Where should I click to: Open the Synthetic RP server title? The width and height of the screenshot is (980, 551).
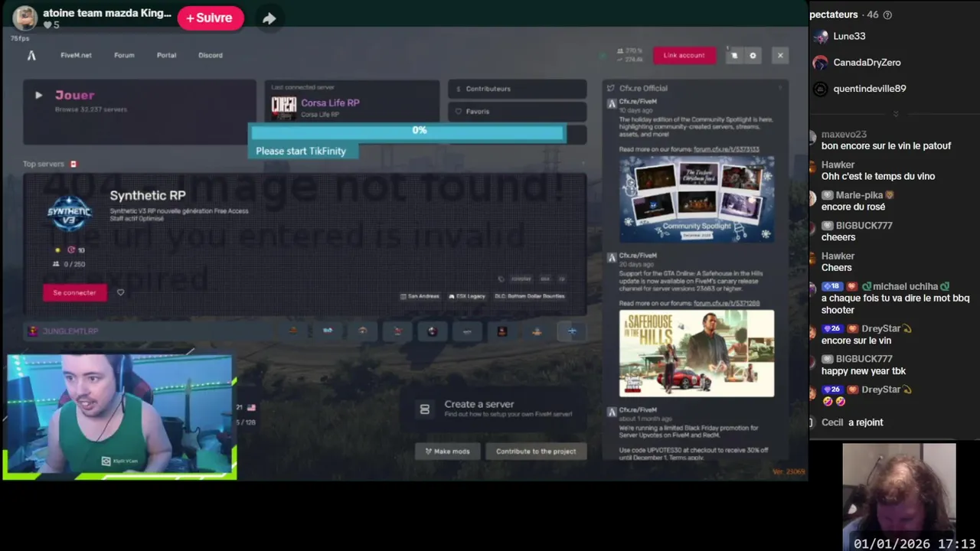pos(147,195)
